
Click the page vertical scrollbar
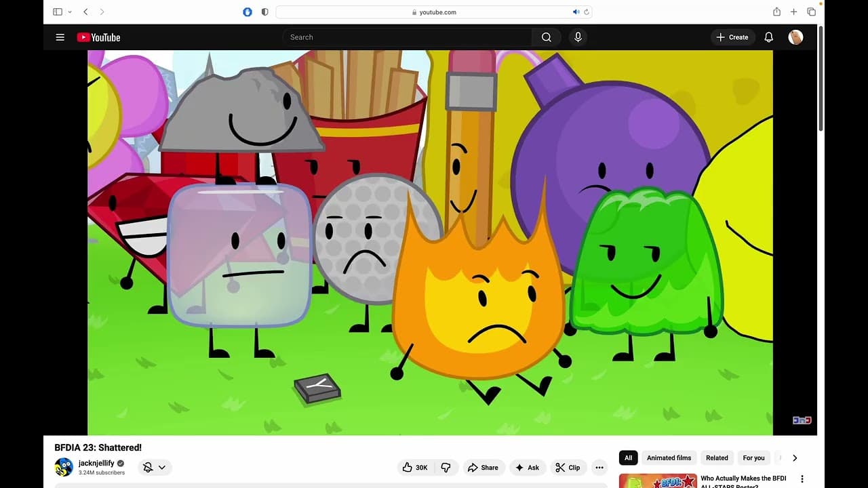click(821, 79)
